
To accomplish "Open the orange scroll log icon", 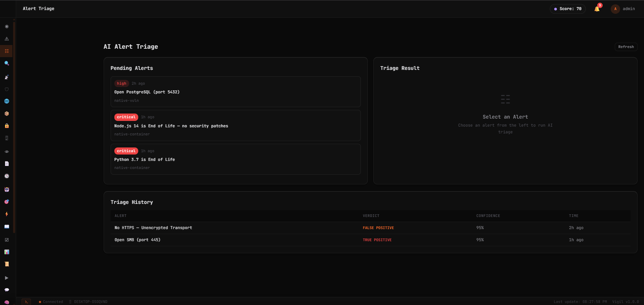I will click(x=6, y=264).
